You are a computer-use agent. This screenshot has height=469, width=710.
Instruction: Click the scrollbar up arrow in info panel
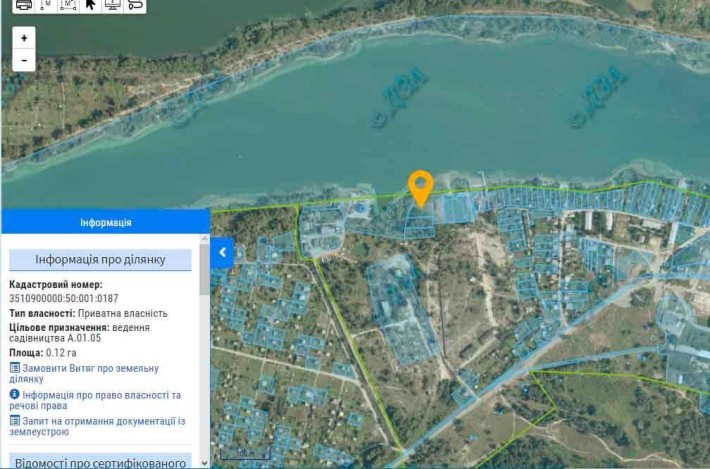coord(204,239)
